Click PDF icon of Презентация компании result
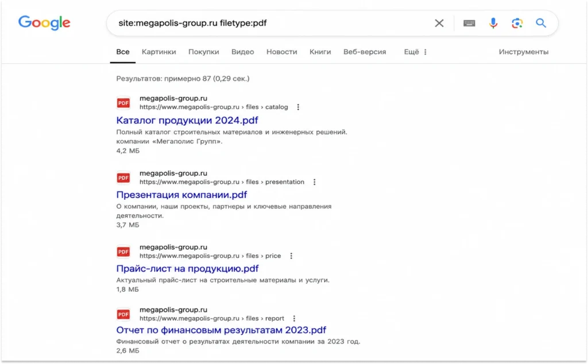The height and width of the screenshot is (364, 588). (123, 177)
